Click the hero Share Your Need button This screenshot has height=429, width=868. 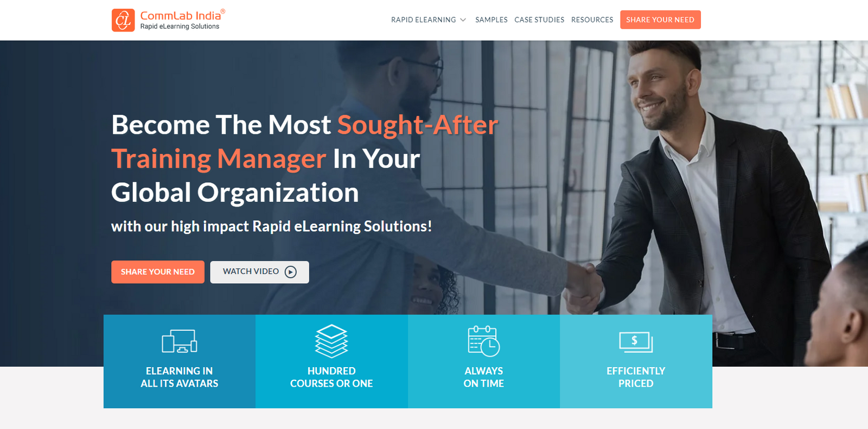158,272
